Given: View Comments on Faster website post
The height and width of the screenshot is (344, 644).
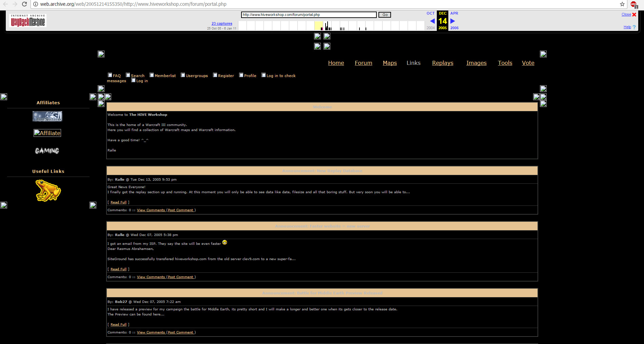Looking at the screenshot, I should click(x=151, y=277).
